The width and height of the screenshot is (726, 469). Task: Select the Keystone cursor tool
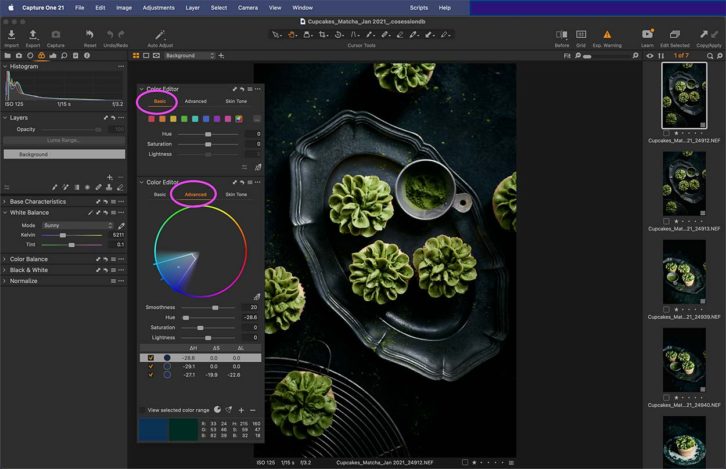354,35
